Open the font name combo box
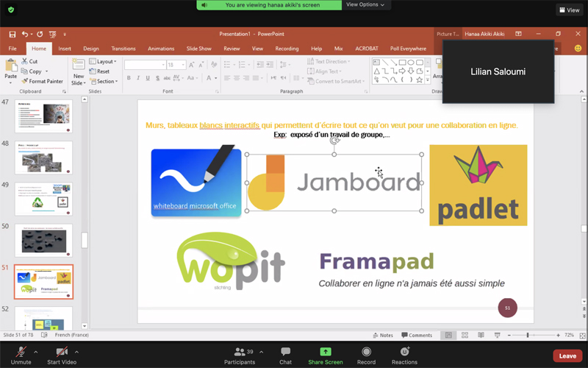Screen dimensions: 588x368 (145, 65)
